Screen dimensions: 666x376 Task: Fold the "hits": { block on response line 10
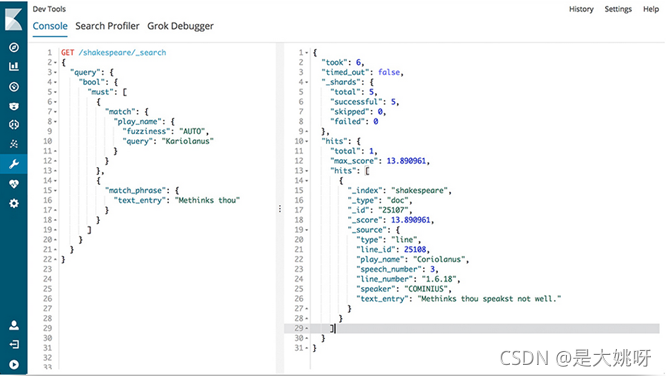click(307, 141)
